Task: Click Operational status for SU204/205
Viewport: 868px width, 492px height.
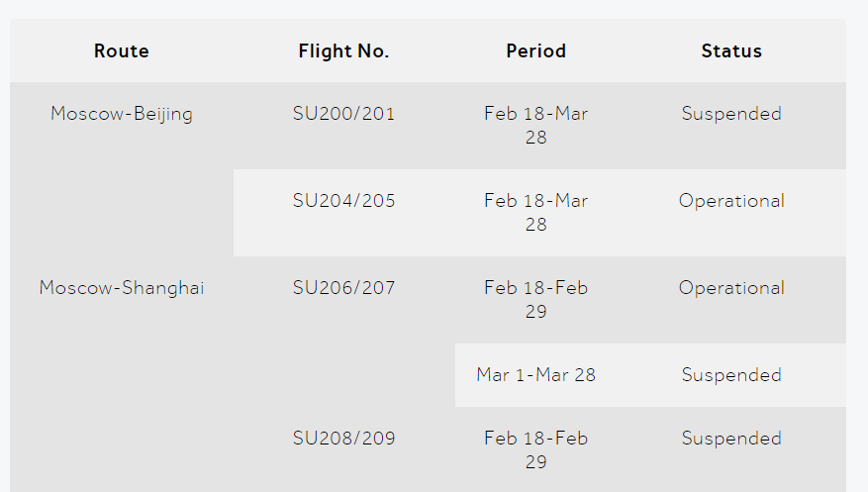Action: (x=731, y=200)
